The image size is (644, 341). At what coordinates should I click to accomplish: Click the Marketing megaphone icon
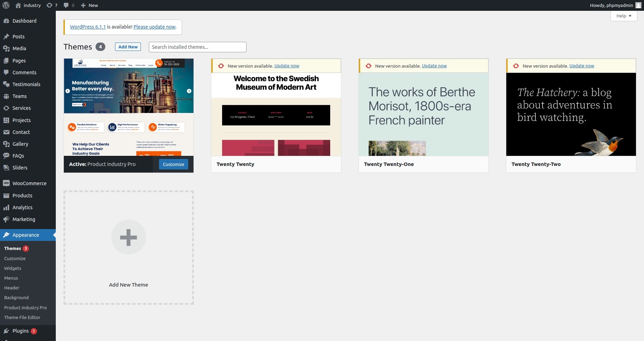click(x=6, y=219)
